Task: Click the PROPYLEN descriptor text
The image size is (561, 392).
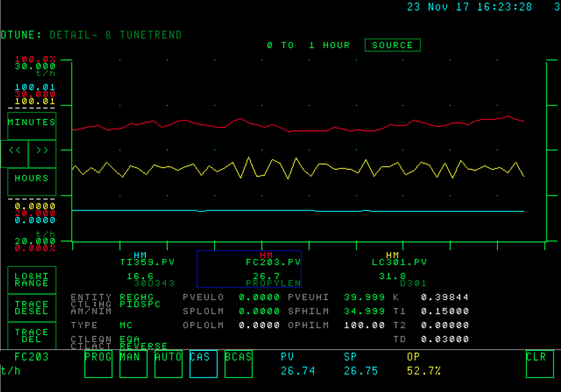Action: pyautogui.click(x=273, y=283)
